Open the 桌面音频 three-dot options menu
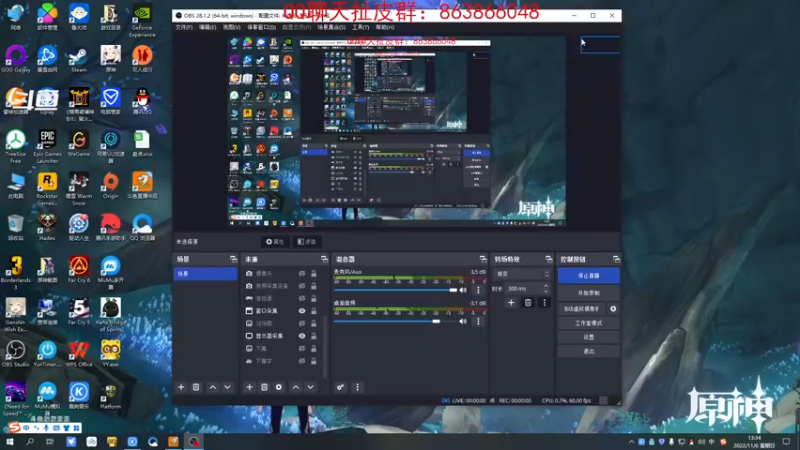 pos(478,321)
